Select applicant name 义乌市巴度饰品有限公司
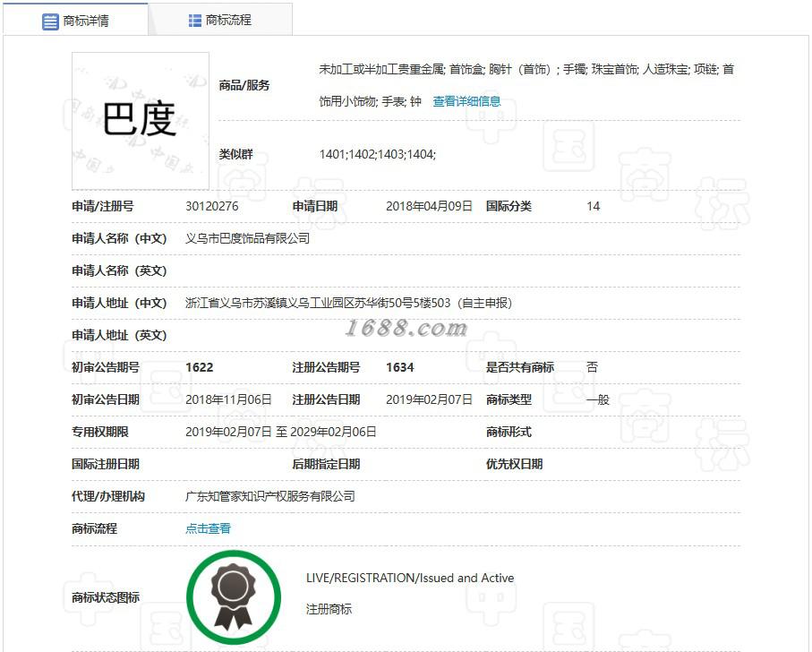 click(x=247, y=238)
